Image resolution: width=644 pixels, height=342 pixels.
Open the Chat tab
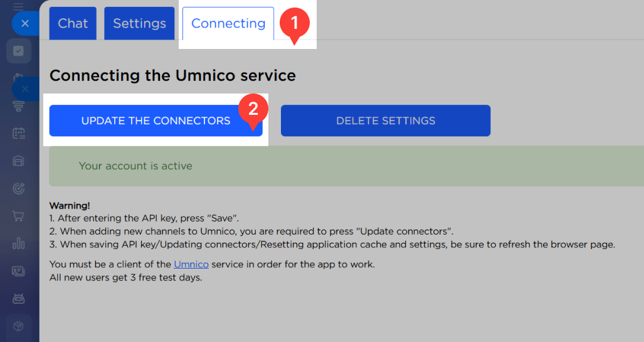[x=73, y=23]
